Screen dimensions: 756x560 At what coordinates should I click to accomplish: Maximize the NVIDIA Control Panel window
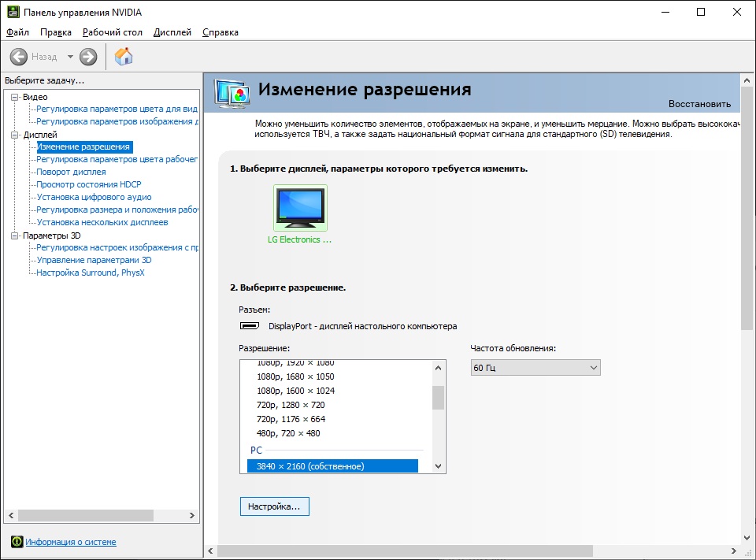click(x=701, y=12)
